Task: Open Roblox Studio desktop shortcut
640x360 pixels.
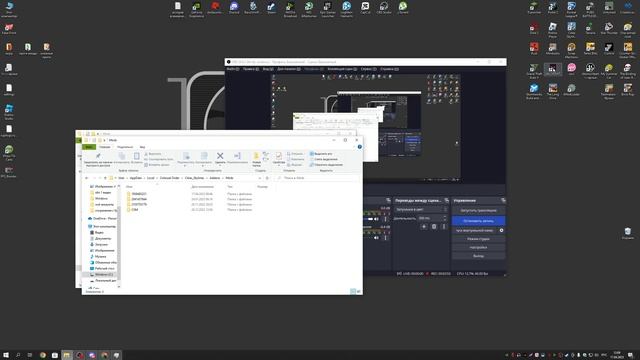Action: point(9,111)
